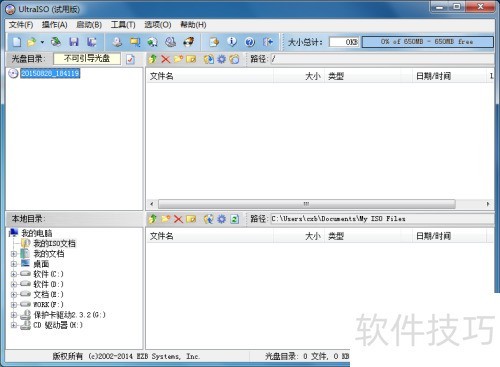
Task: Click the Save As icon
Action: (x=91, y=42)
